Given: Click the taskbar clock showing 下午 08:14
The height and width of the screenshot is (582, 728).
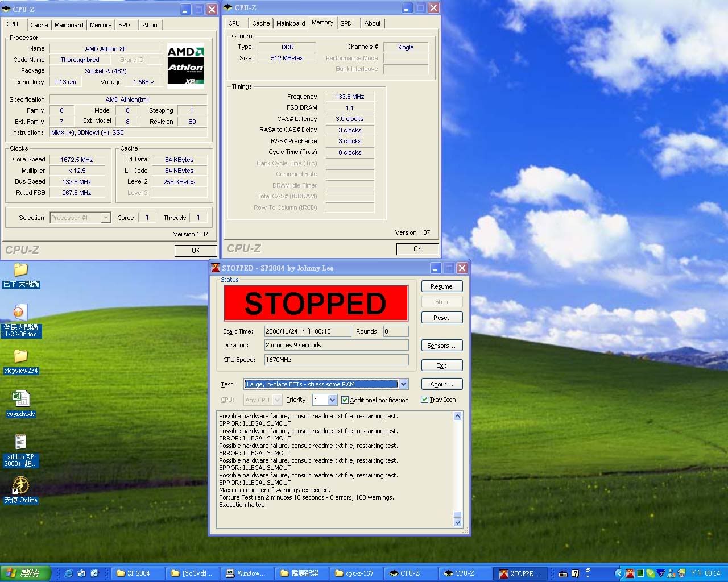Looking at the screenshot, I should coord(705,573).
